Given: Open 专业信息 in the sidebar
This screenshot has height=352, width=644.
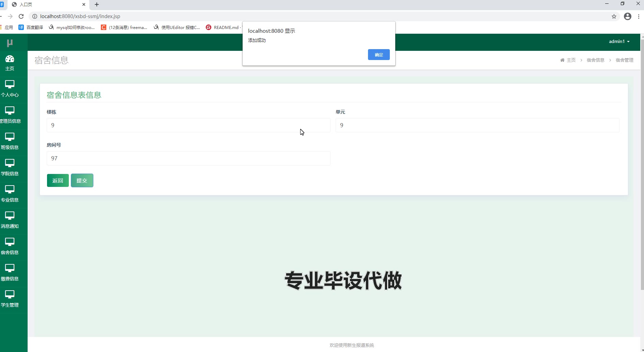Looking at the screenshot, I should [x=10, y=194].
